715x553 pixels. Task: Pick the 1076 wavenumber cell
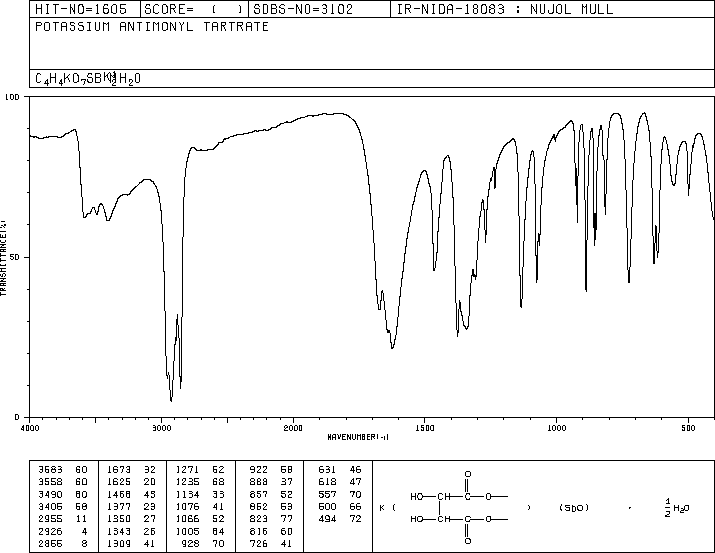click(187, 506)
